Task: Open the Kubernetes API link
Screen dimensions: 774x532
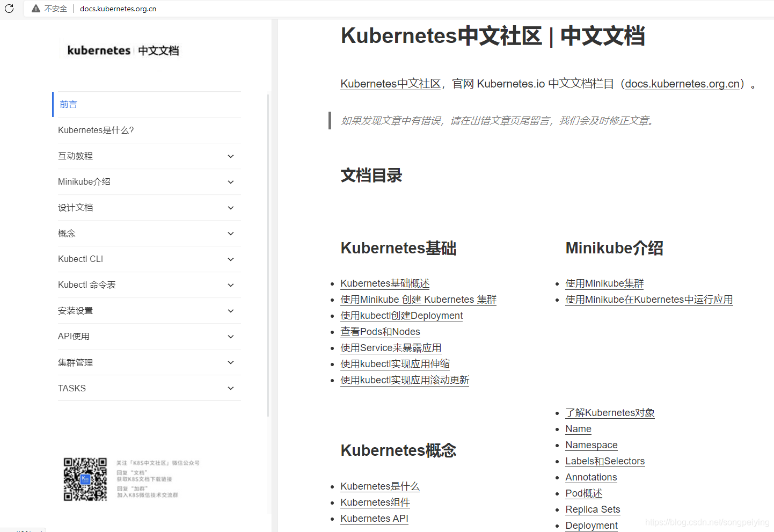Action: [374, 518]
